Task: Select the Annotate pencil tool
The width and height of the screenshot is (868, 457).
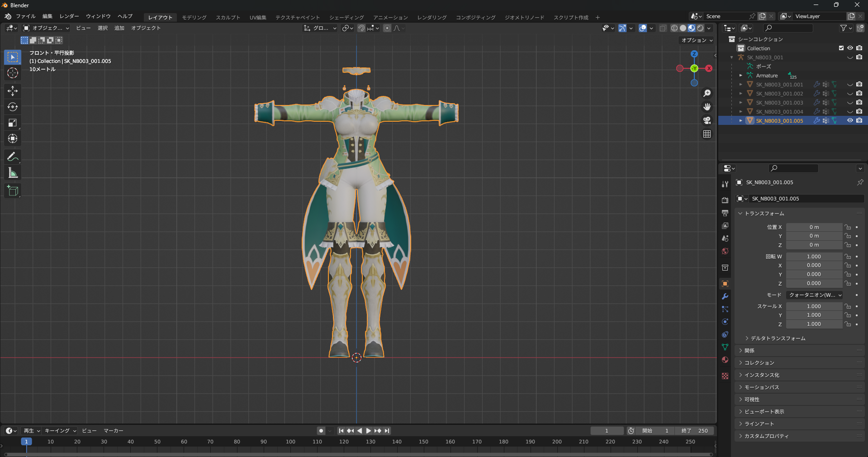Action: [x=13, y=157]
